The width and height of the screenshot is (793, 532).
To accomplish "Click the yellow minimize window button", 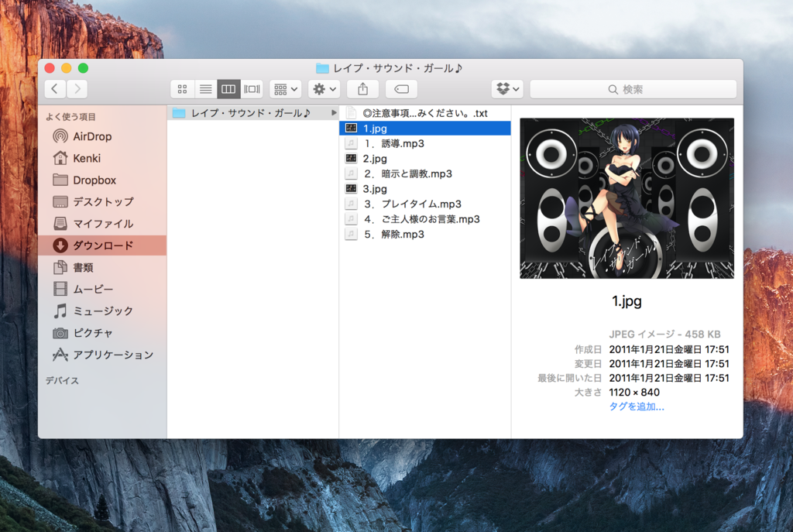I will coord(67,68).
